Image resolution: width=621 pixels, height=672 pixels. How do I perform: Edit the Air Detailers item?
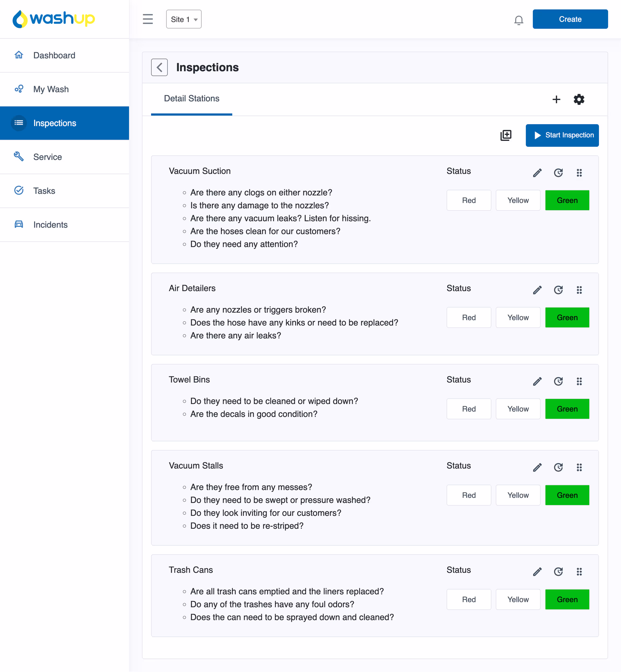537,290
